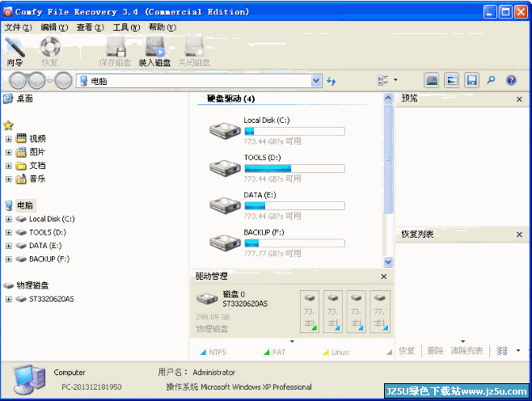
Task: Click drive list scrollbar down arrow
Action: tap(388, 262)
